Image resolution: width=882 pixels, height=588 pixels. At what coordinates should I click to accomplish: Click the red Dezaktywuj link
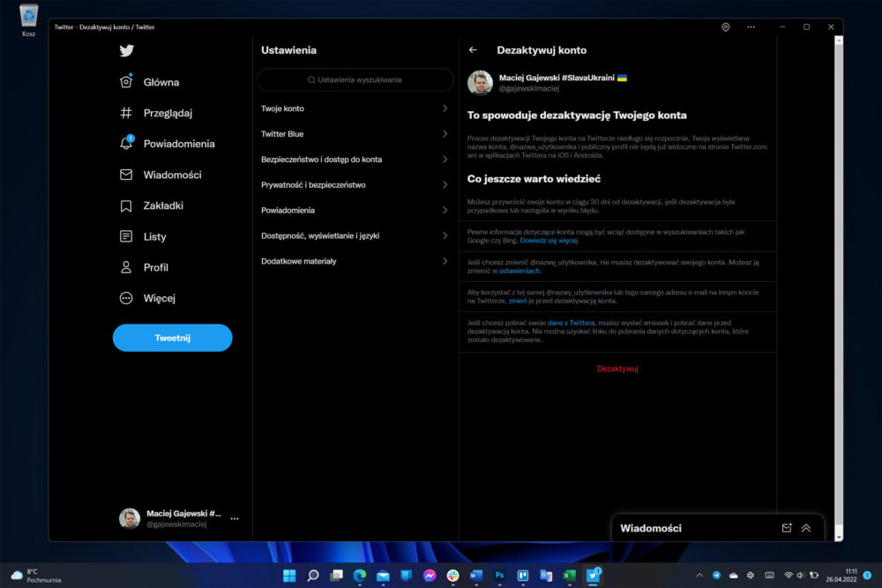(x=617, y=368)
